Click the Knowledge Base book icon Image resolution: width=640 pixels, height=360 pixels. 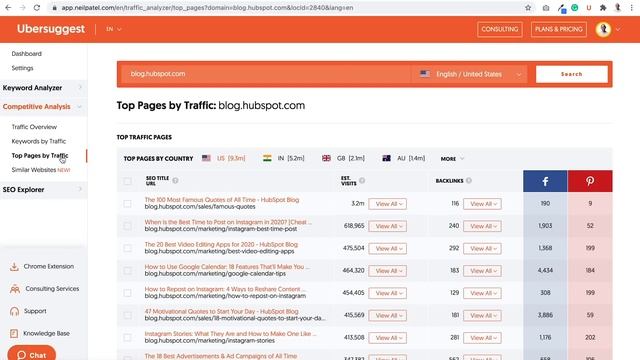pyautogui.click(x=14, y=333)
